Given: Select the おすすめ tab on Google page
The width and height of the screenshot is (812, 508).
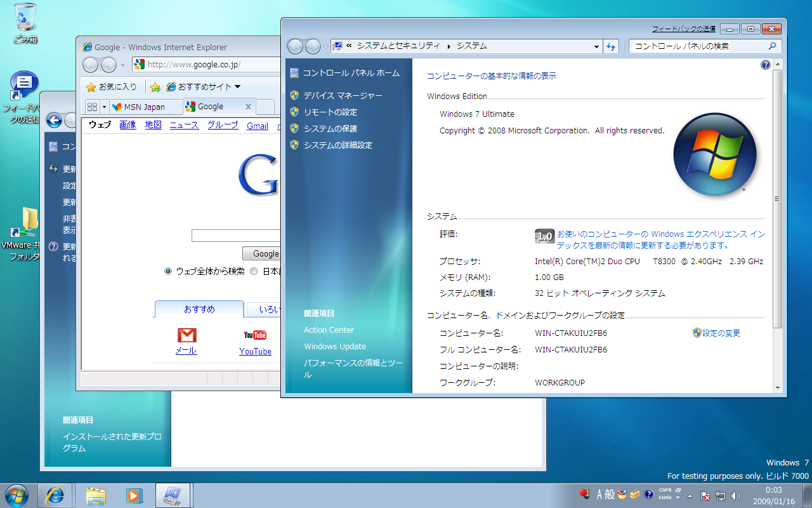Looking at the screenshot, I should click(x=199, y=309).
